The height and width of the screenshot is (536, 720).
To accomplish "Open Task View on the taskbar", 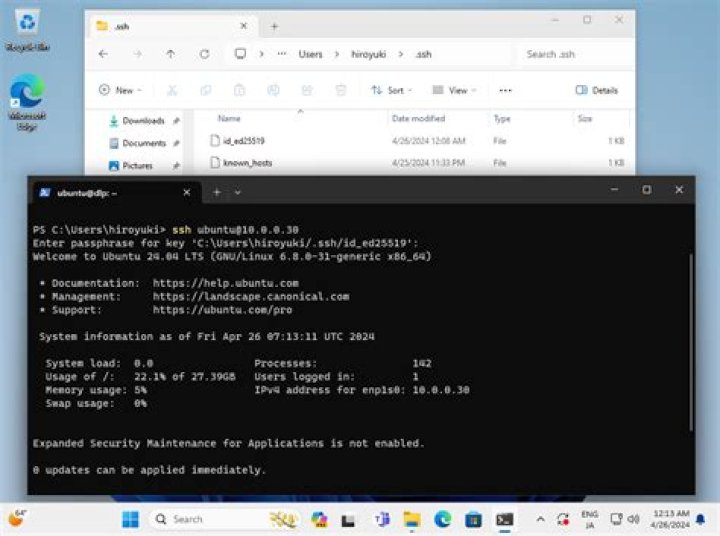I will pos(349,520).
